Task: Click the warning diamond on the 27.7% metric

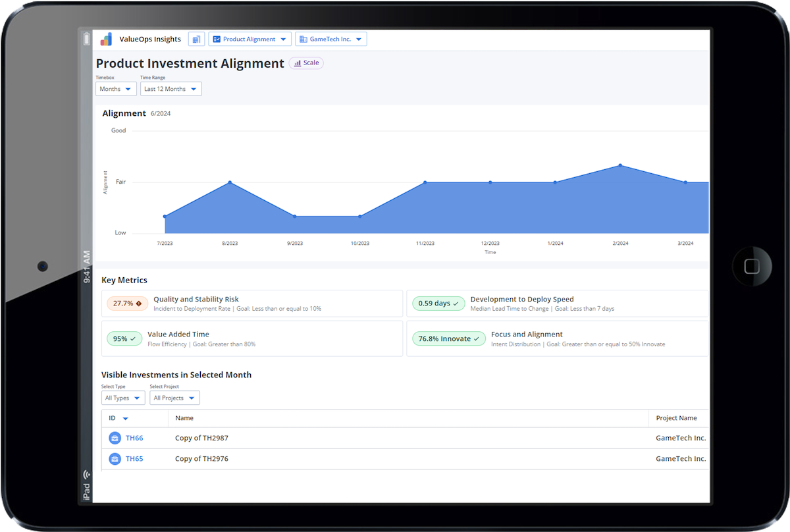Action: pos(140,304)
